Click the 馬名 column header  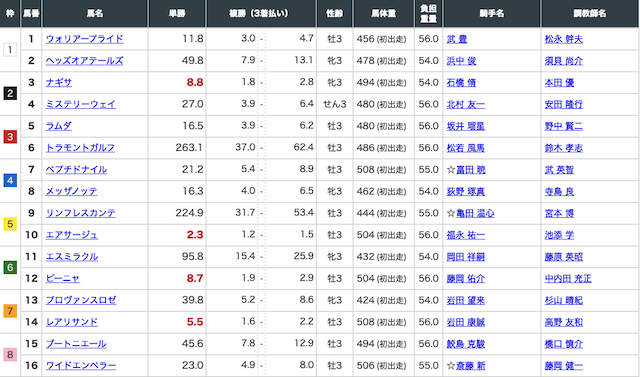(x=95, y=13)
